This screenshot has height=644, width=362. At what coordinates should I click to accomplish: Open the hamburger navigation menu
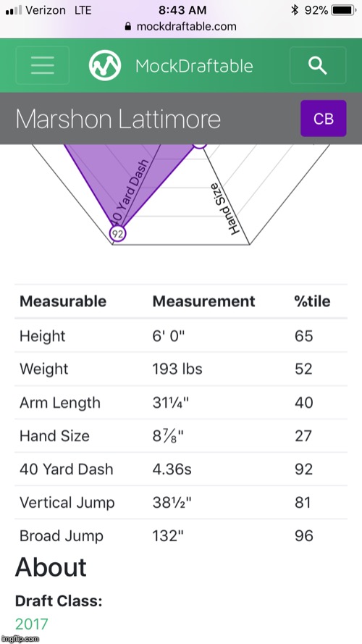(42, 65)
